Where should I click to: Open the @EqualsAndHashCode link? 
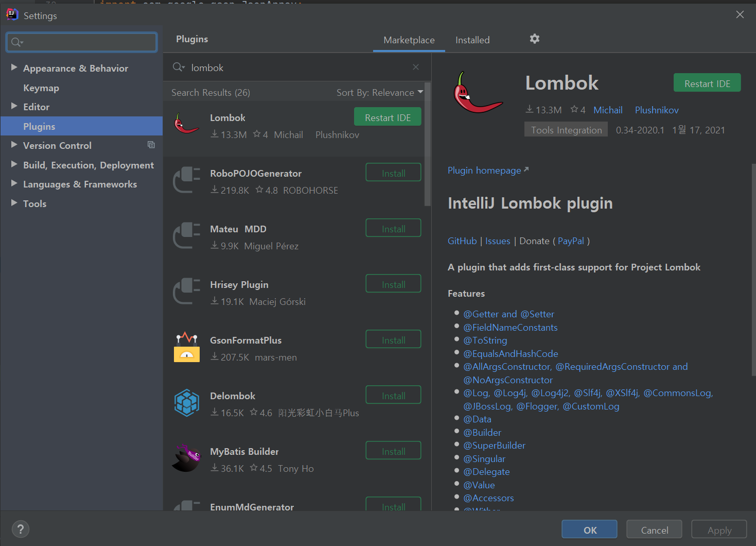(511, 354)
